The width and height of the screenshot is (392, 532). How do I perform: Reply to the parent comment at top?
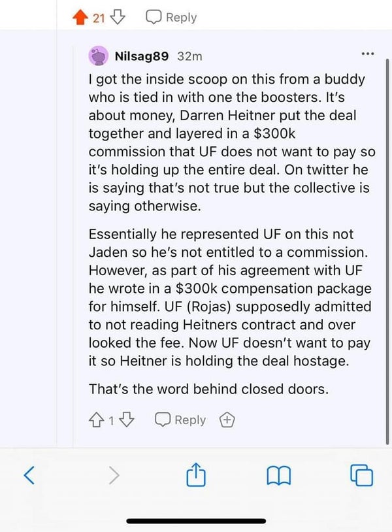171,18
